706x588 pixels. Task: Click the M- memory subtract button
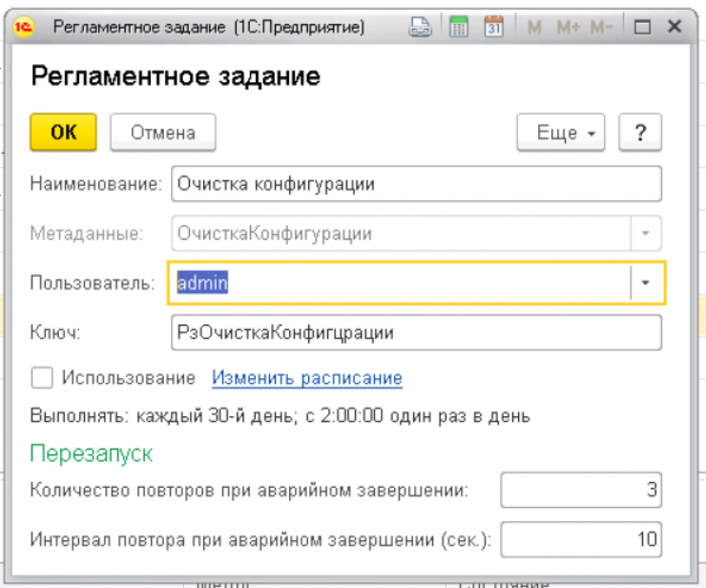pyautogui.click(x=602, y=28)
